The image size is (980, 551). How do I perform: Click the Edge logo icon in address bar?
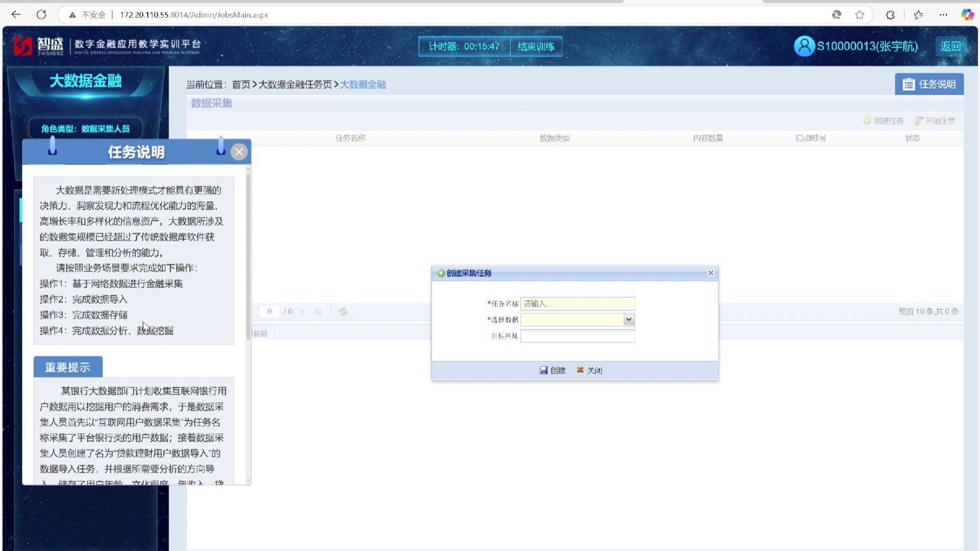pyautogui.click(x=836, y=15)
